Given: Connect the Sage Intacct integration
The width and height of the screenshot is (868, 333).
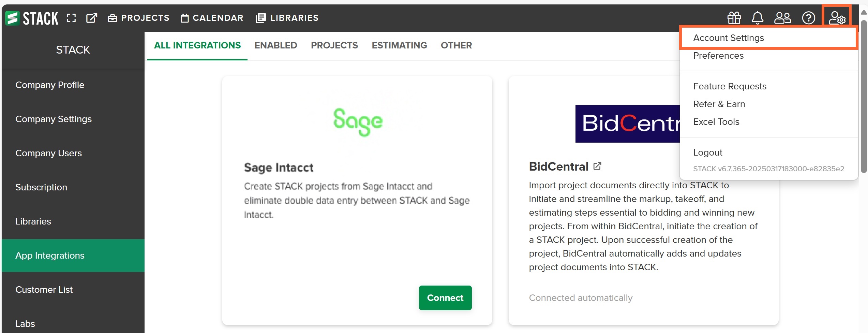Looking at the screenshot, I should click(445, 298).
